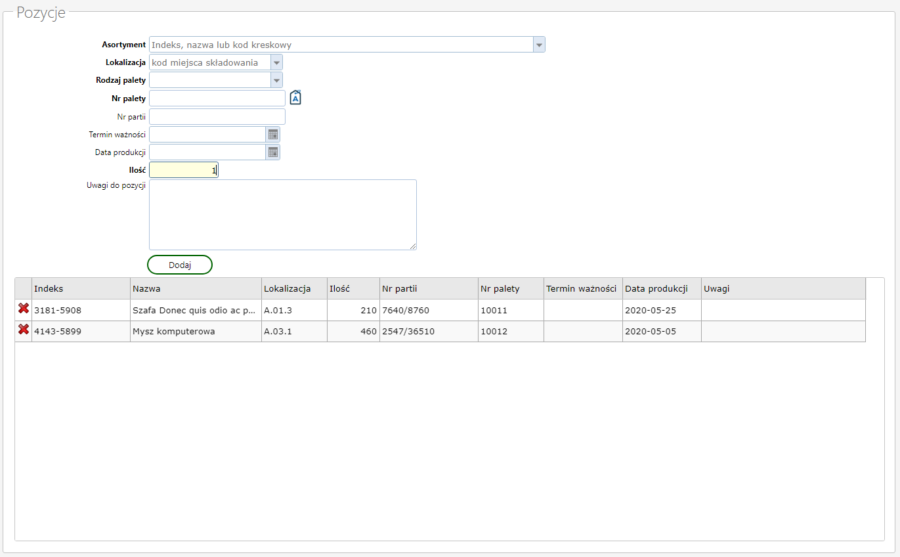Focus the Lokalizacja input field
The height and width of the screenshot is (557, 900).
210,63
